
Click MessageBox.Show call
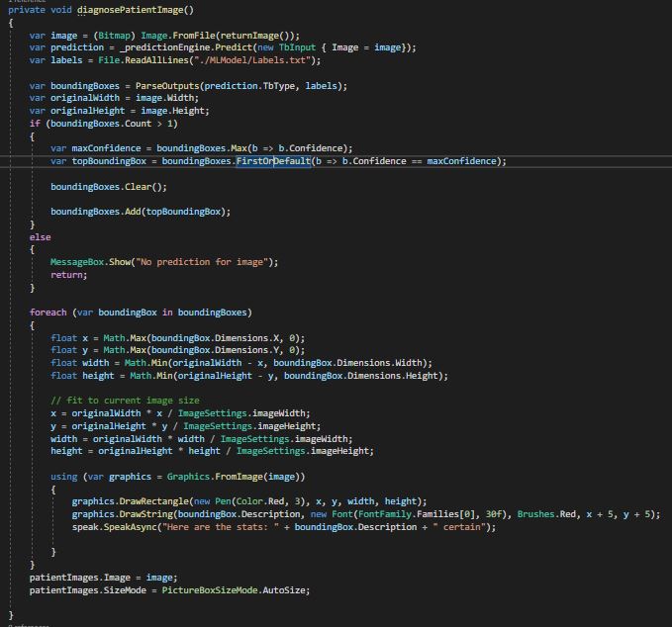pos(90,262)
